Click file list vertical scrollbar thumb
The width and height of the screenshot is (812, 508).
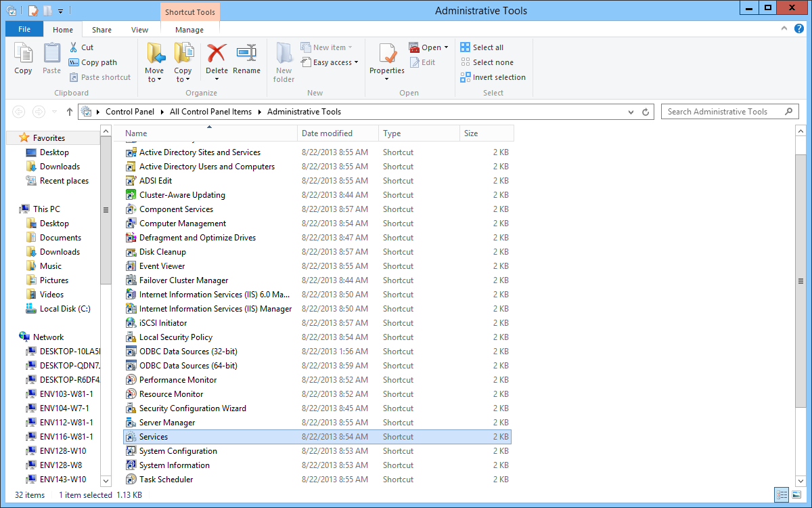click(800, 282)
